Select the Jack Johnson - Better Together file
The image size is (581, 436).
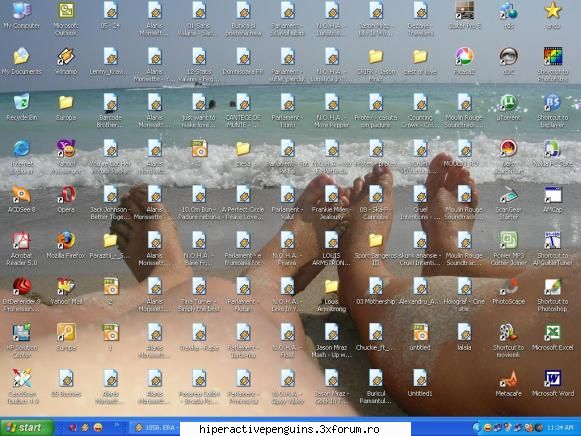[110, 203]
